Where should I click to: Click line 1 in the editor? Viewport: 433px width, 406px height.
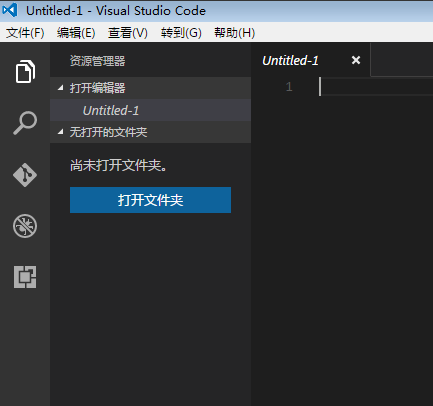point(376,87)
